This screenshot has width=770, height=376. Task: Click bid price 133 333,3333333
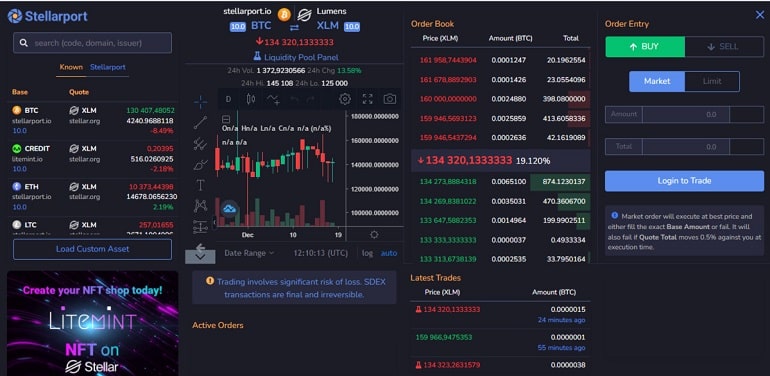448,240
